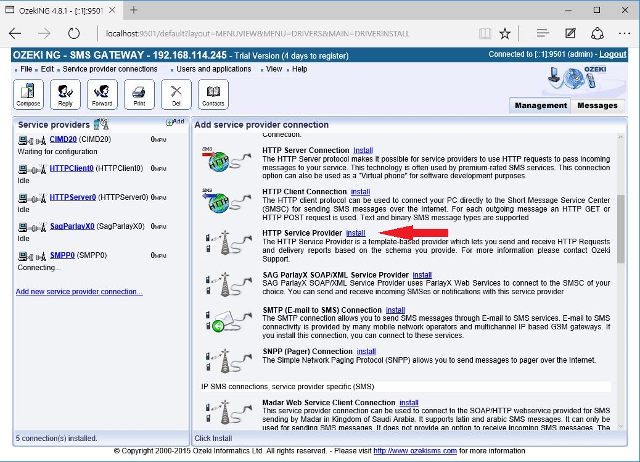
Task: Open the File menu
Action: coord(26,69)
